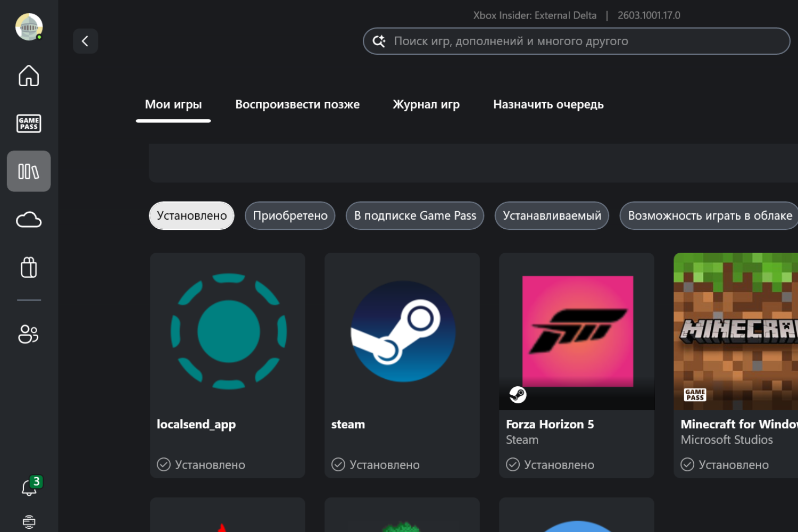The image size is (798, 532).
Task: Click the back arrow button
Action: click(x=85, y=40)
